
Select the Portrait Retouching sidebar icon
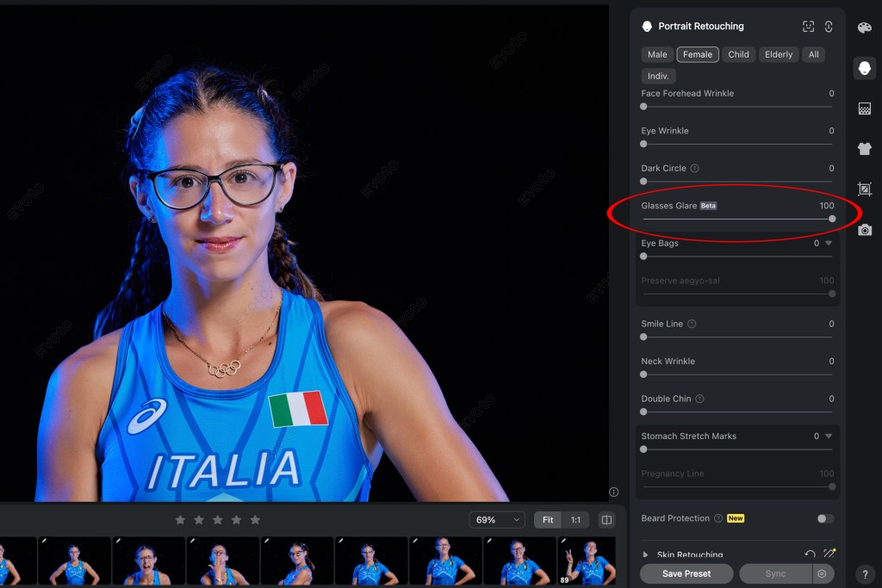tap(865, 68)
